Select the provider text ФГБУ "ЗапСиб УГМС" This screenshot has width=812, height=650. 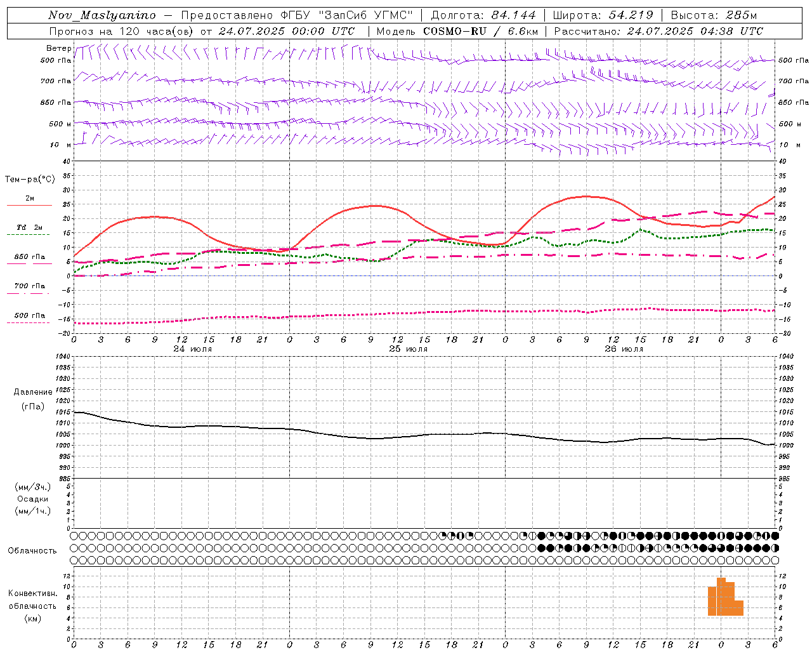(346, 15)
